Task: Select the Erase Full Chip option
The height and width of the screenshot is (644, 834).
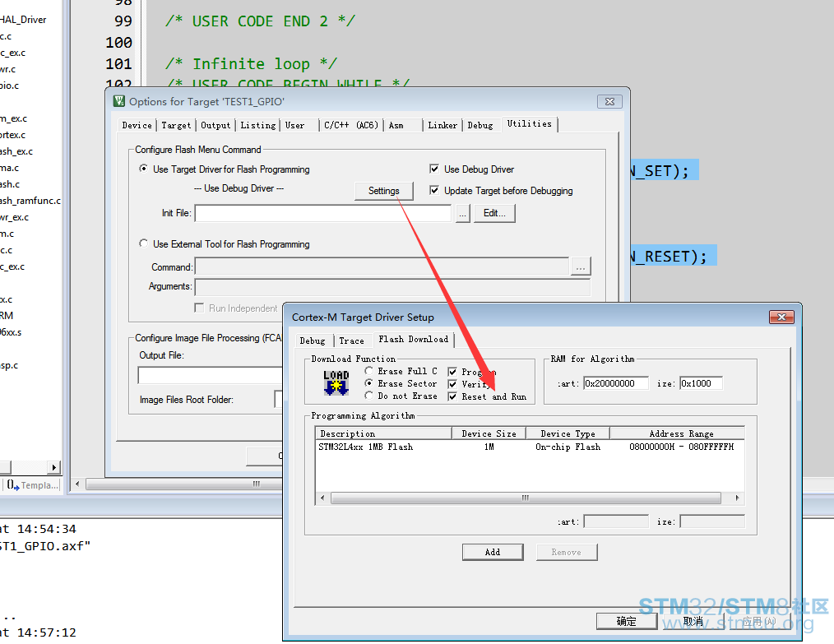Action: point(368,371)
